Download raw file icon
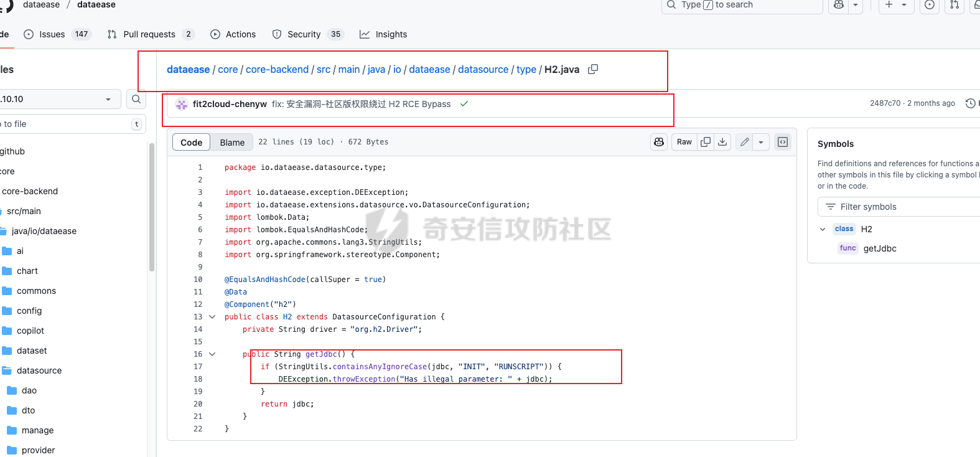980x457 pixels. (722, 142)
